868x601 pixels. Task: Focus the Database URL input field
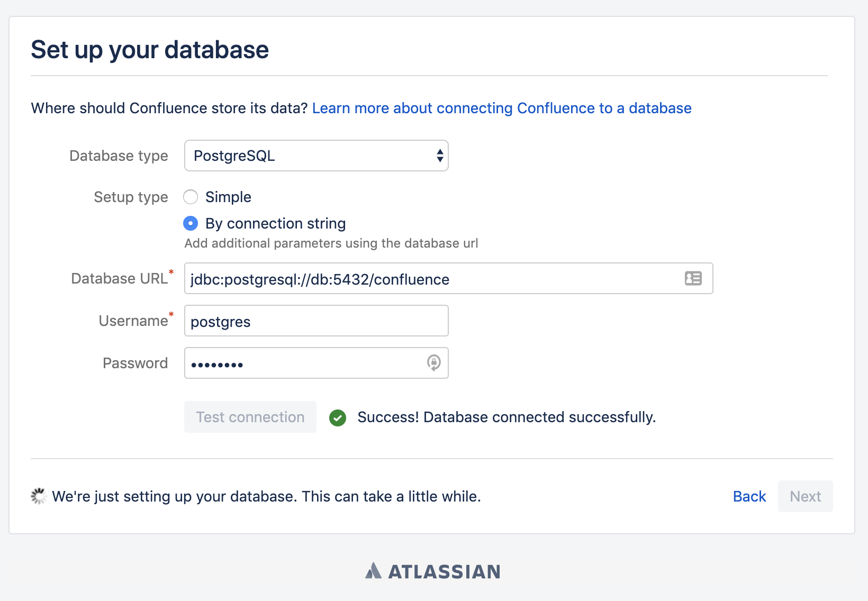click(x=449, y=278)
